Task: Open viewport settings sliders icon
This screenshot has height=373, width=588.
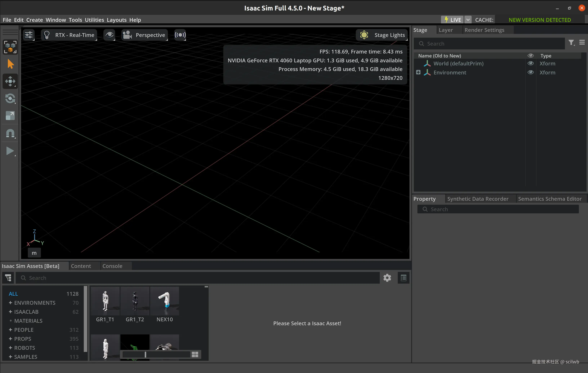Action: click(29, 35)
